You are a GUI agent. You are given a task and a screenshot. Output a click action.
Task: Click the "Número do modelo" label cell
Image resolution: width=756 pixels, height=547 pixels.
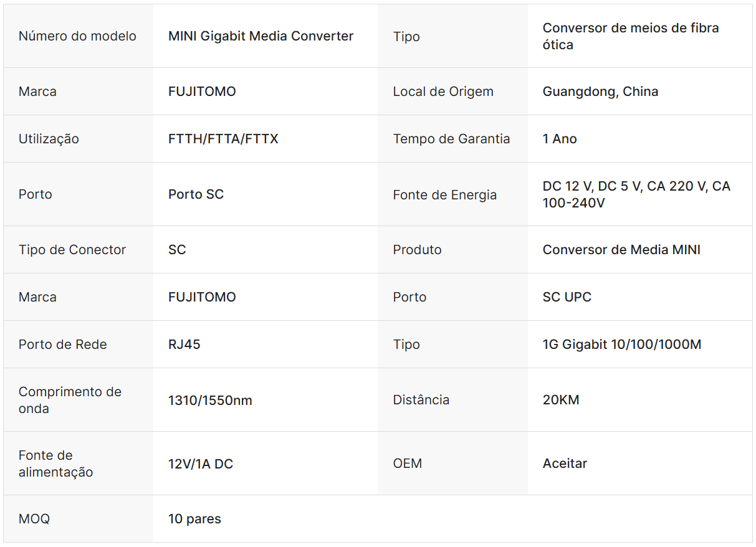click(x=77, y=36)
